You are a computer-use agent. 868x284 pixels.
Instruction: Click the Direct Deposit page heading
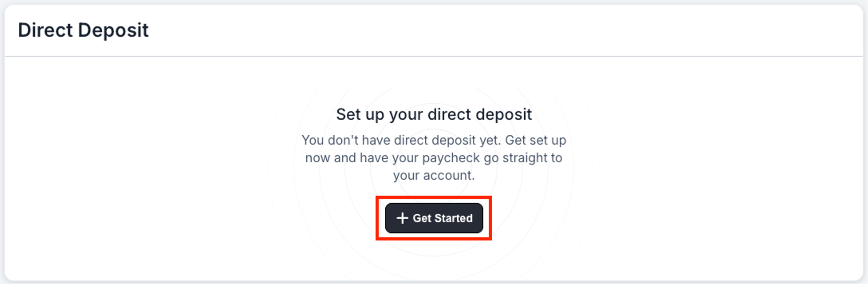pyautogui.click(x=83, y=30)
